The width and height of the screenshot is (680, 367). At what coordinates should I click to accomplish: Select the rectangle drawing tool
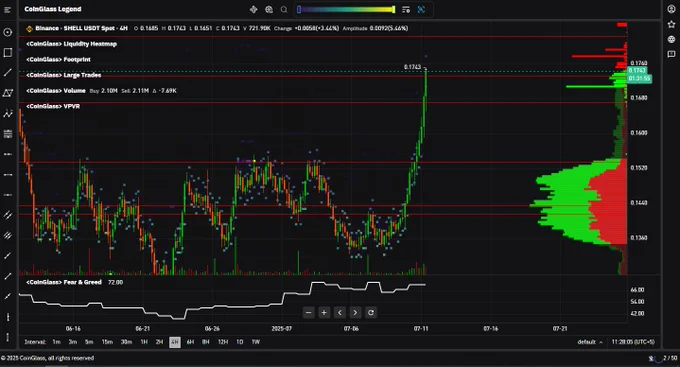(x=7, y=52)
